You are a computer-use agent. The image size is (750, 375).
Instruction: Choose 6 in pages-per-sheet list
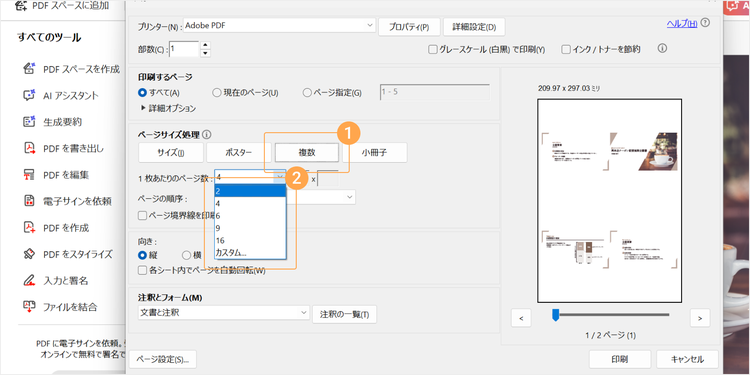coord(250,216)
